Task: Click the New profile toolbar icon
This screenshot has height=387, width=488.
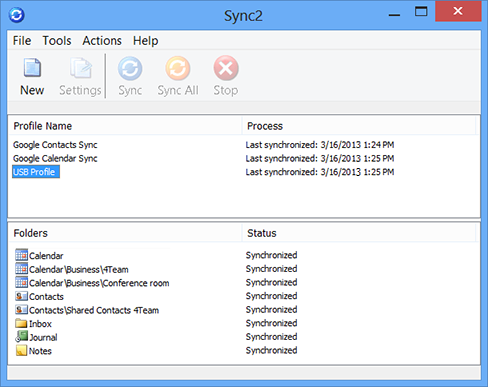Action: [32, 68]
